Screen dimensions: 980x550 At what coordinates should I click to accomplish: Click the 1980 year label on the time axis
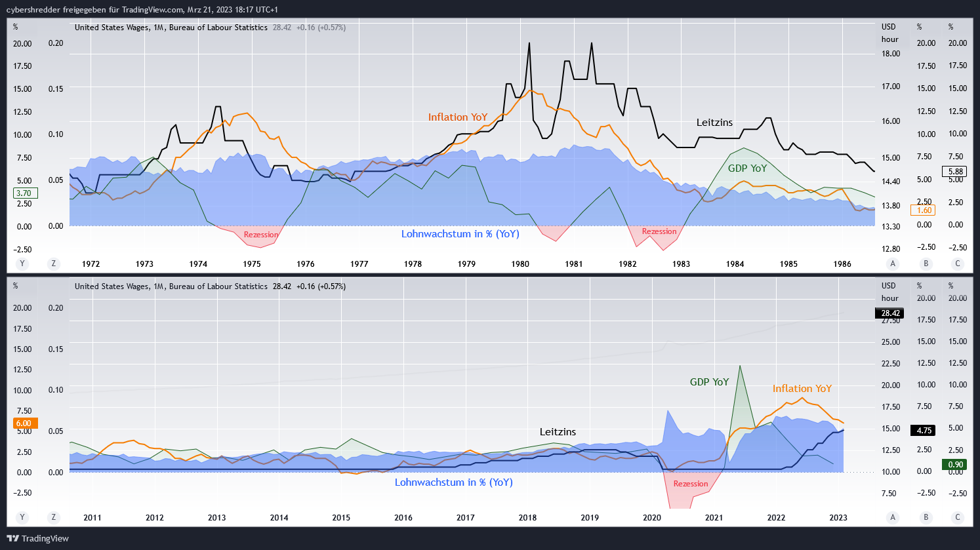520,264
